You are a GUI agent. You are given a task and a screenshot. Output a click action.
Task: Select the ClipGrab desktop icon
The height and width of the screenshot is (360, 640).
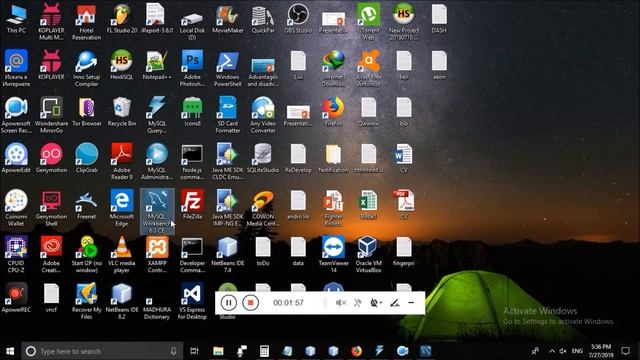click(x=87, y=158)
